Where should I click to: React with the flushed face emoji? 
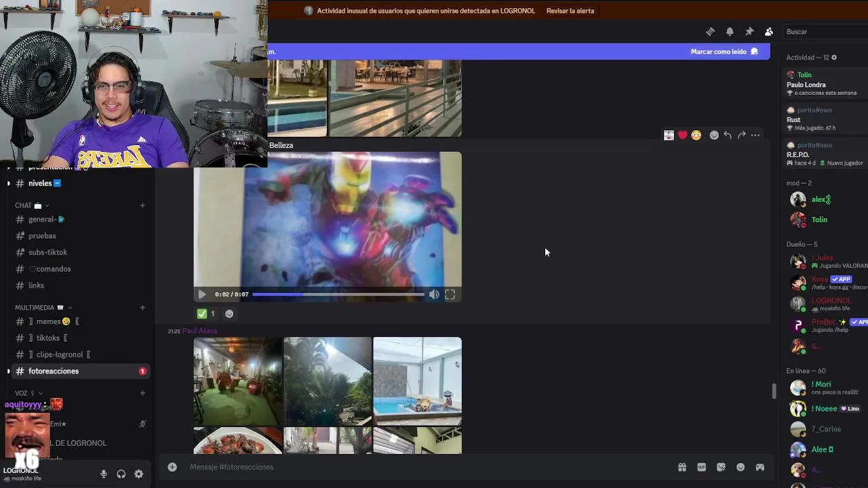pos(696,135)
